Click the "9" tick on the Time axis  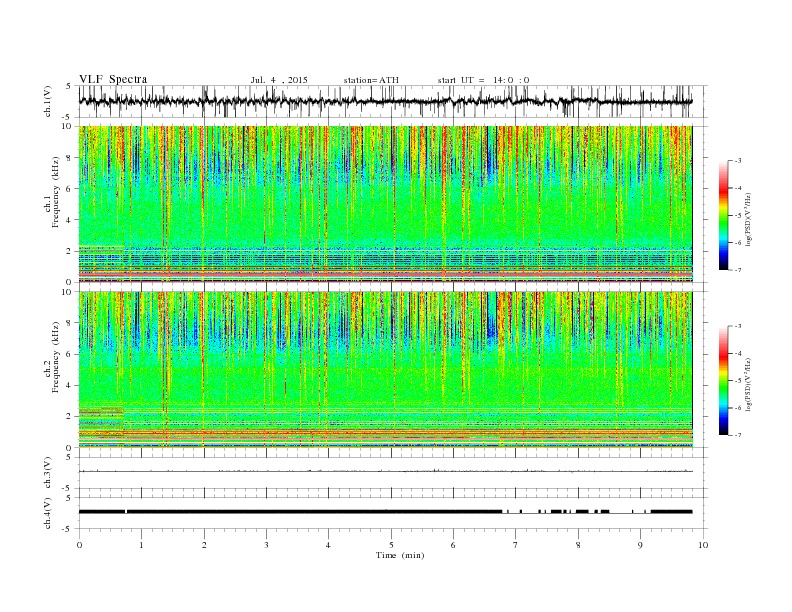[640, 545]
